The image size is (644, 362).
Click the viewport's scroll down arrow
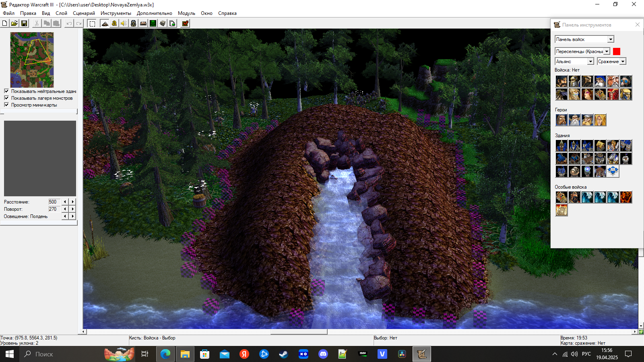coord(641,326)
